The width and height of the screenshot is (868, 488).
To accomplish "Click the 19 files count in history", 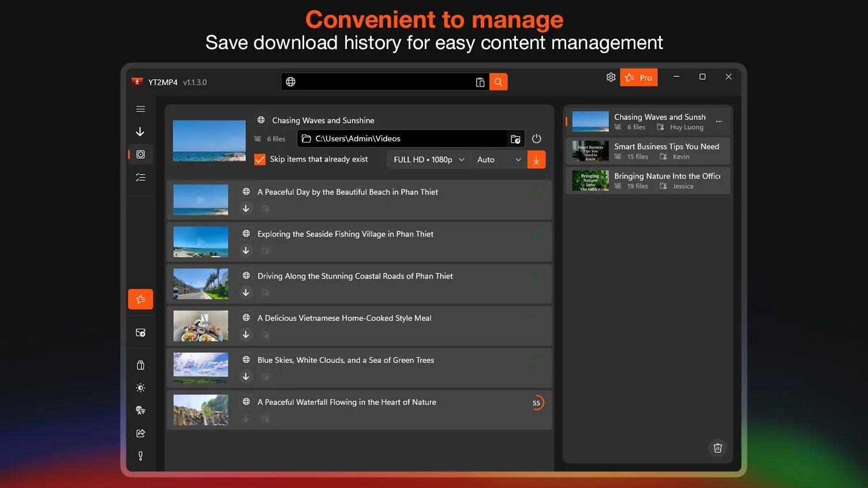I will pos(638,186).
